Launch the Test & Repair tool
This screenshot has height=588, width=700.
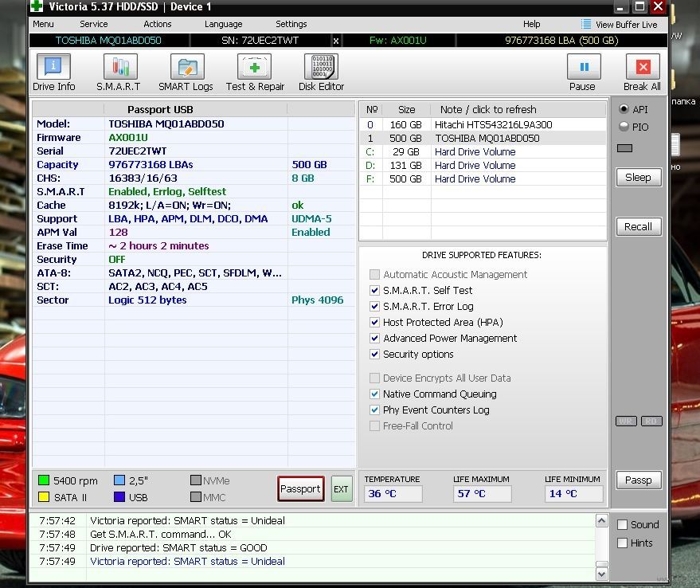coord(255,73)
